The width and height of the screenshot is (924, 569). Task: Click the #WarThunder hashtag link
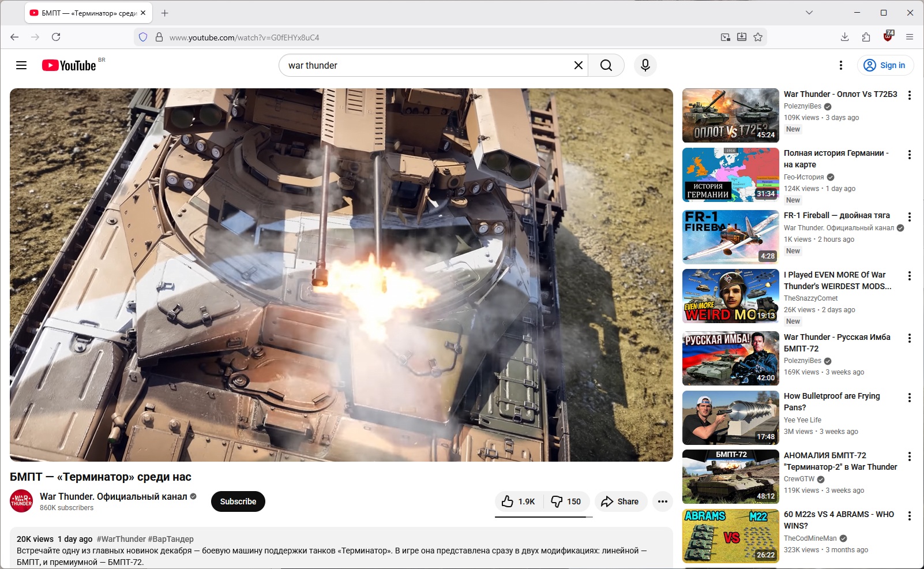click(x=121, y=539)
